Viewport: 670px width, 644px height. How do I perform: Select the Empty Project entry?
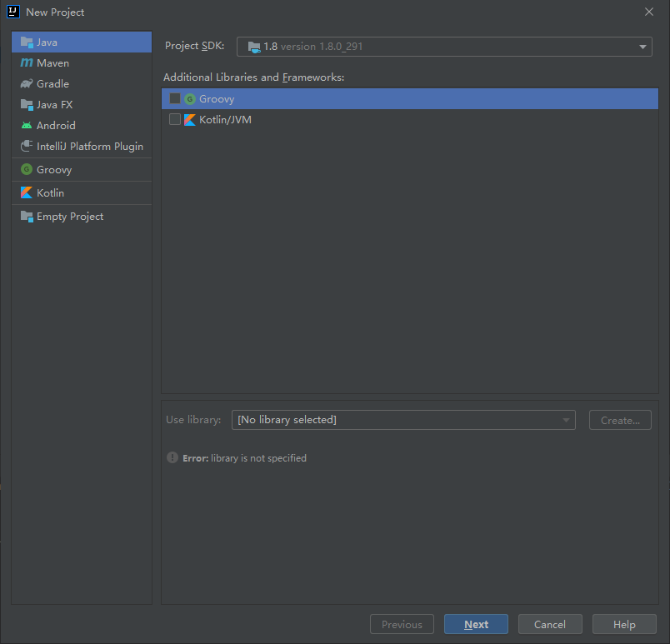point(82,217)
